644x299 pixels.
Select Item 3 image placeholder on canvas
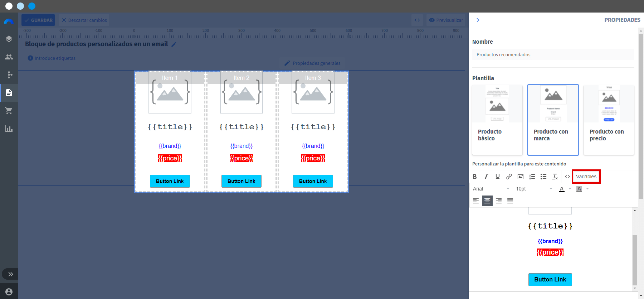tap(313, 92)
